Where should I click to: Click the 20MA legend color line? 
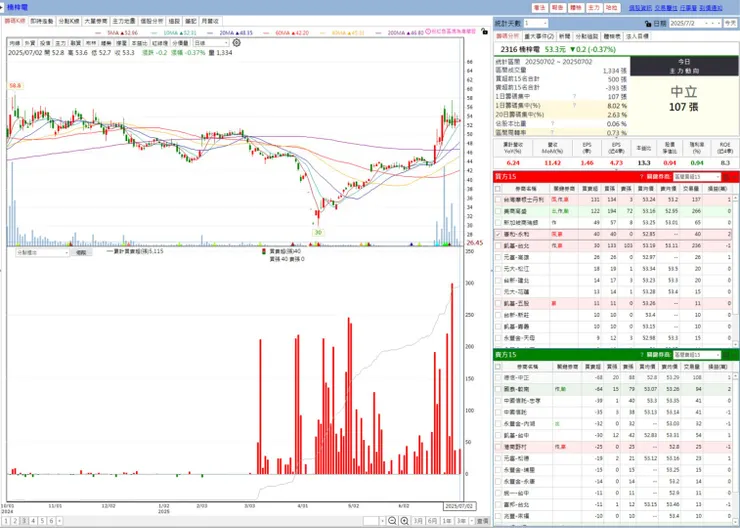click(211, 33)
